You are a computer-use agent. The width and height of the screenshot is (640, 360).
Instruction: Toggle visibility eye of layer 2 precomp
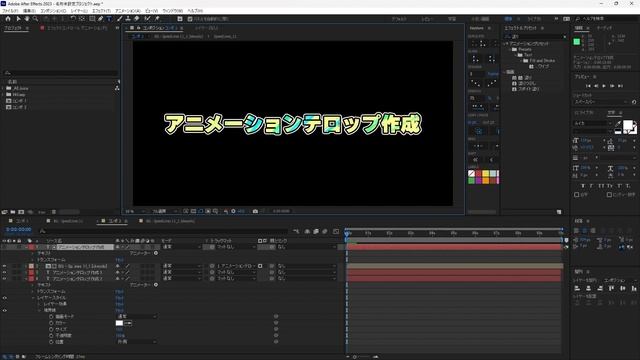[x=4, y=266]
